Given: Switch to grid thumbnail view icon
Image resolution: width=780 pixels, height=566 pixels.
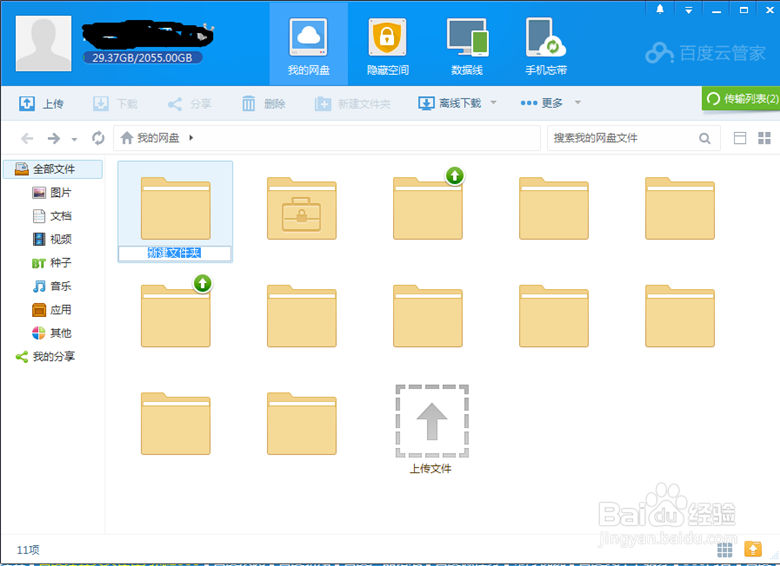Looking at the screenshot, I should [x=764, y=138].
